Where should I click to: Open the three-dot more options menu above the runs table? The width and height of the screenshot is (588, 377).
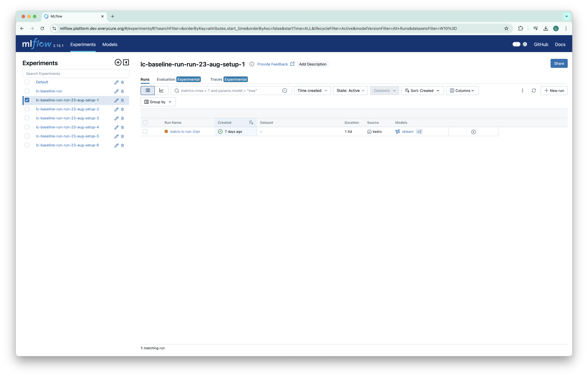522,91
